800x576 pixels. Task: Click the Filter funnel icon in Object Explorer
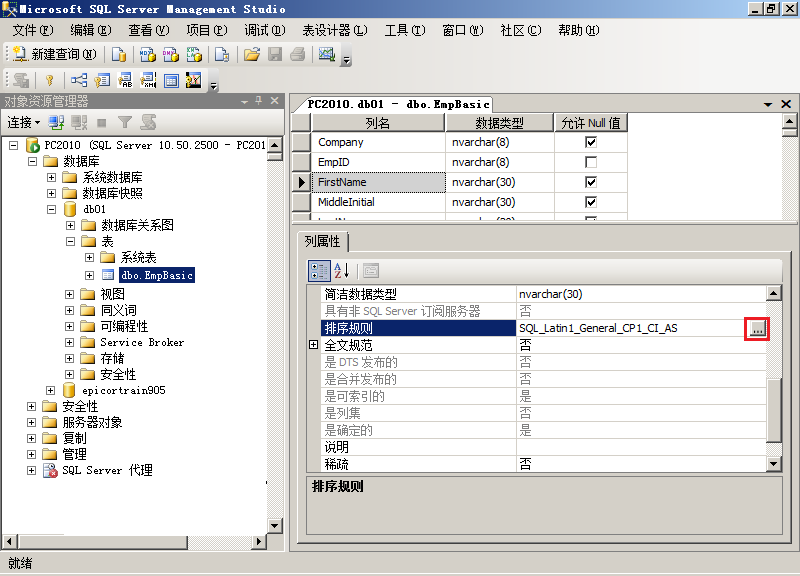[124, 122]
